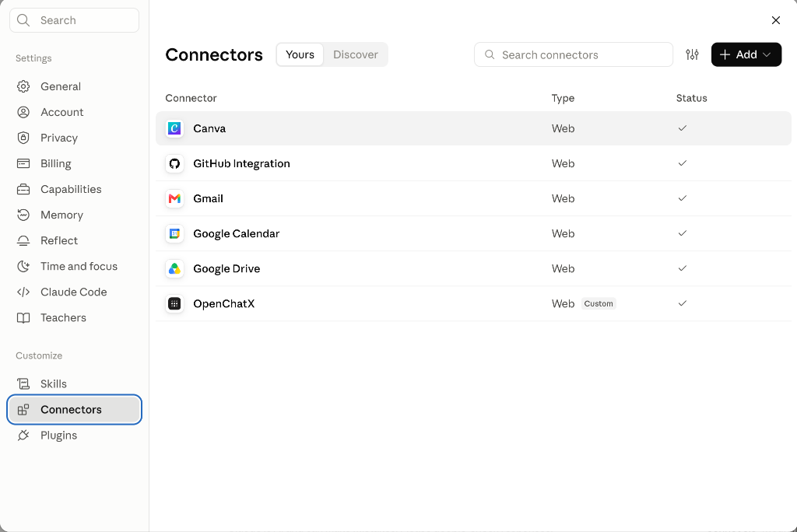The width and height of the screenshot is (797, 532).
Task: Click the OpenChatX status checkmark
Action: click(682, 303)
